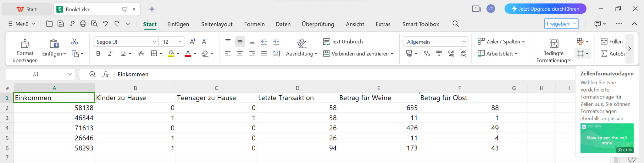Open the Segoe UI font dropdown
This screenshot has height=163, width=644.
point(154,42)
